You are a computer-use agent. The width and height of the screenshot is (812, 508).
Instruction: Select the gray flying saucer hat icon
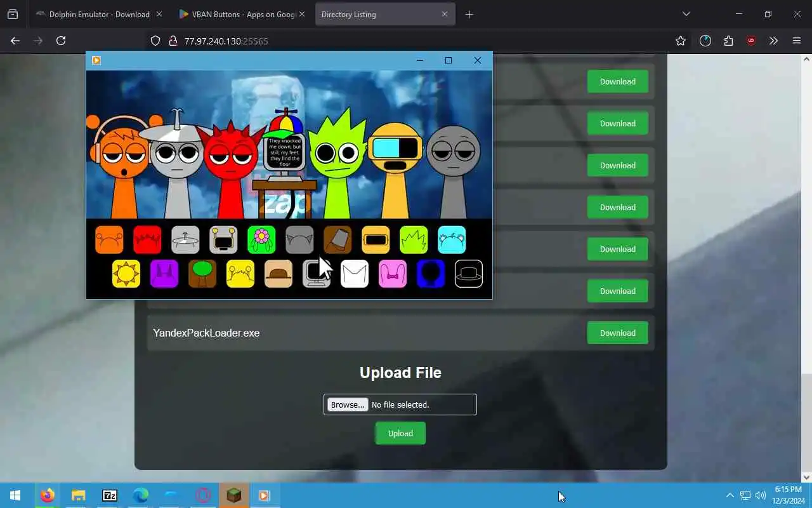(x=185, y=240)
